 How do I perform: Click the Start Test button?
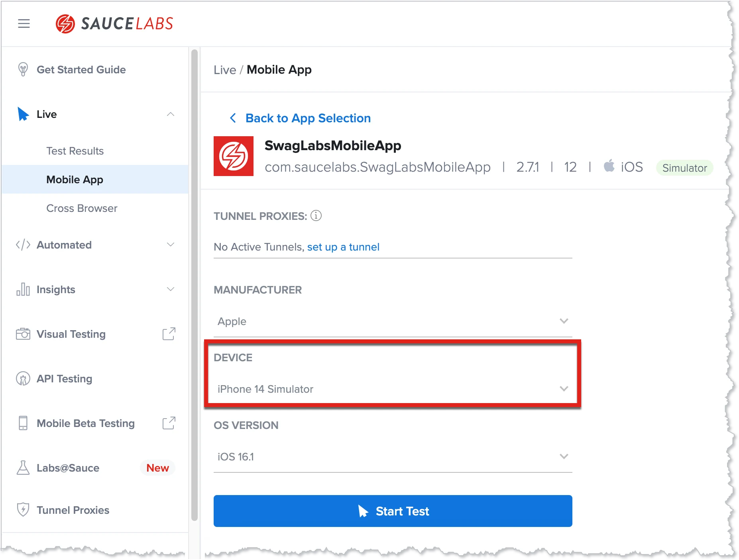[x=393, y=511]
